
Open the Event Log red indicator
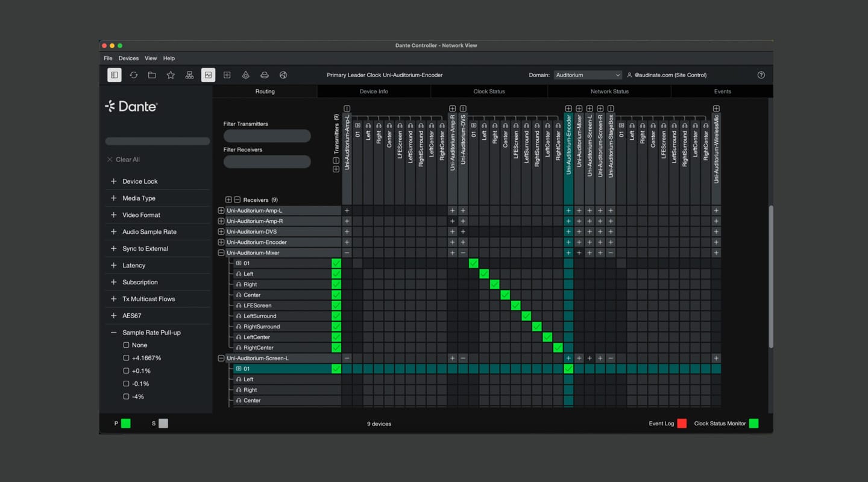point(682,424)
